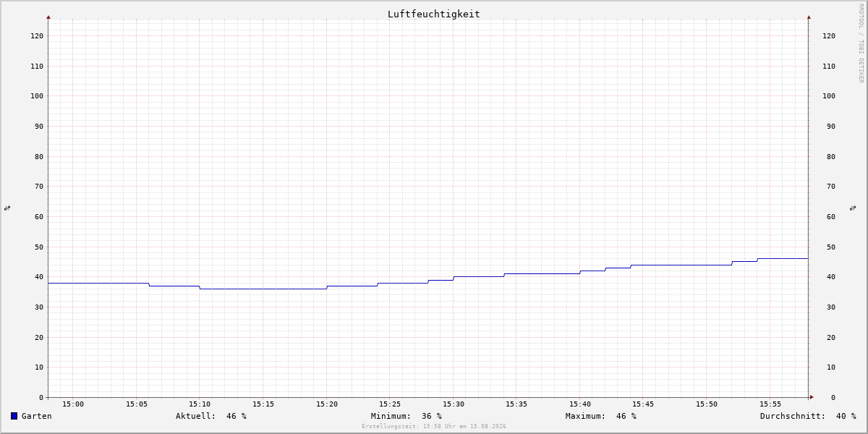
Task: Click the 120 label on right axis
Action: coord(829,36)
